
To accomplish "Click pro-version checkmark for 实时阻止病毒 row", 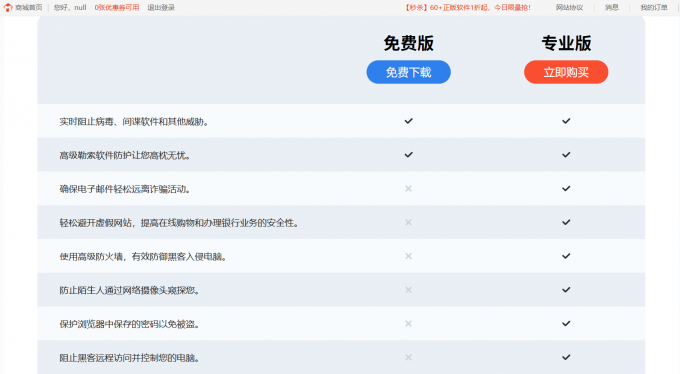I will (566, 121).
